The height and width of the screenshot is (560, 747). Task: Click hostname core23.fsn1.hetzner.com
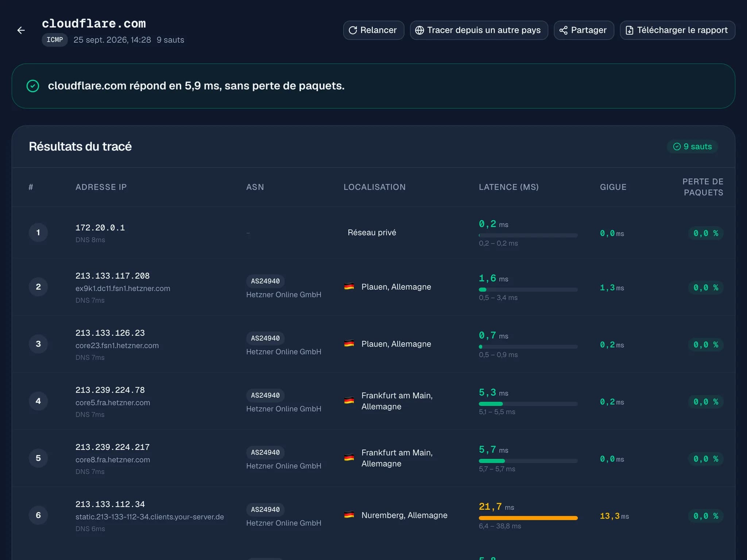click(117, 346)
